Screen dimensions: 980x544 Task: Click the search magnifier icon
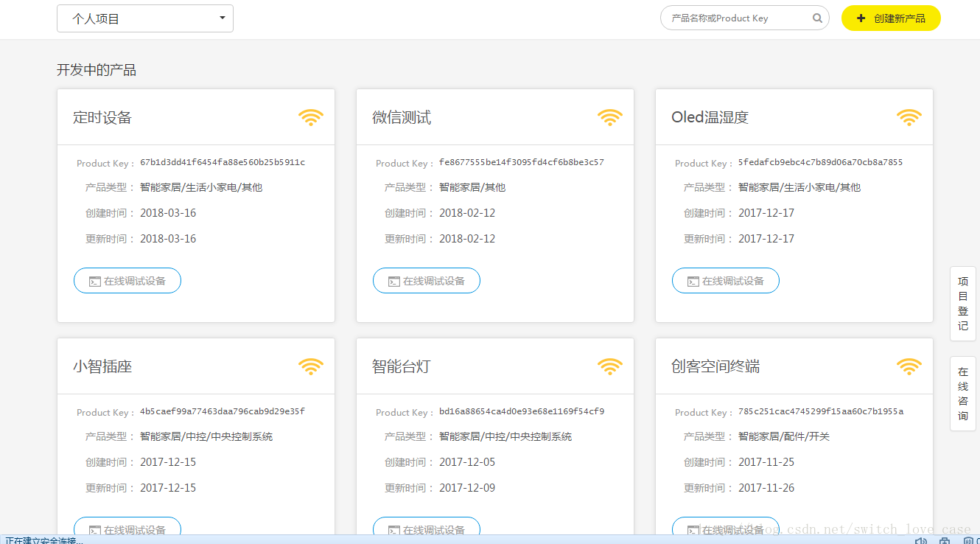tap(817, 17)
